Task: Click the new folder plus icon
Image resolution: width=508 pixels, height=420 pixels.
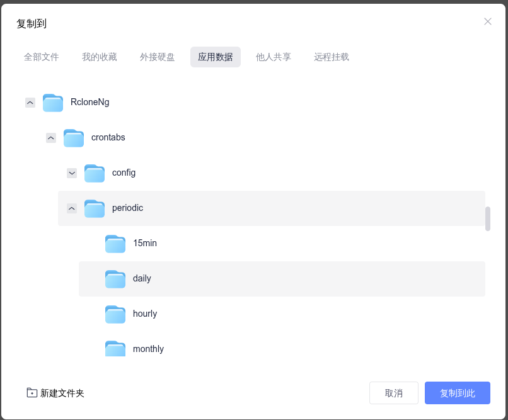Action: pyautogui.click(x=32, y=392)
